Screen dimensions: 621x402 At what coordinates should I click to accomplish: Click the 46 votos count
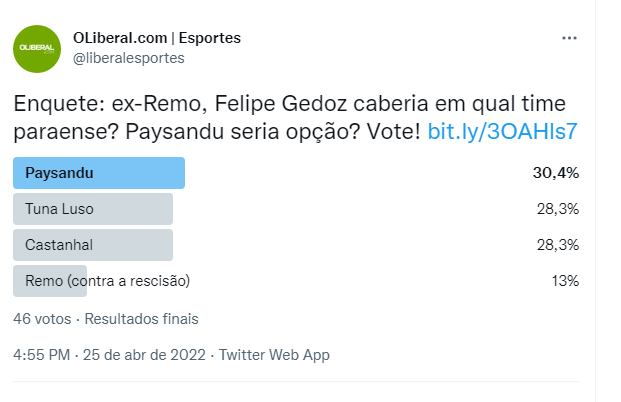[42, 319]
